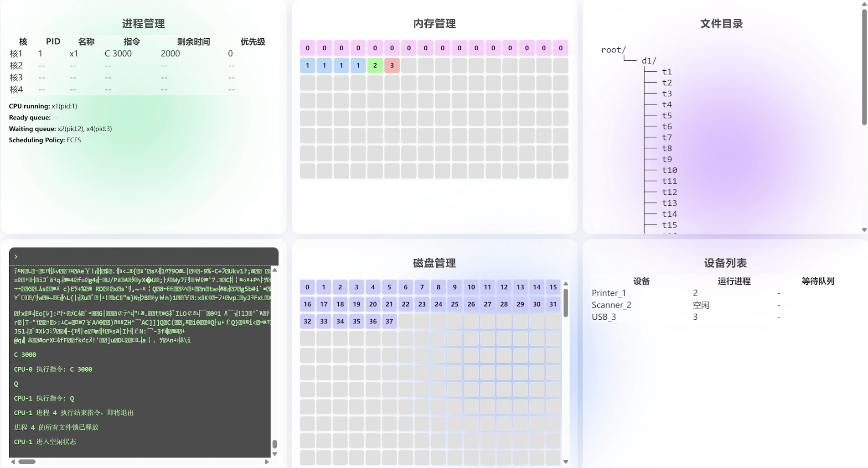Select the Scanner_2 device row

(x=611, y=305)
